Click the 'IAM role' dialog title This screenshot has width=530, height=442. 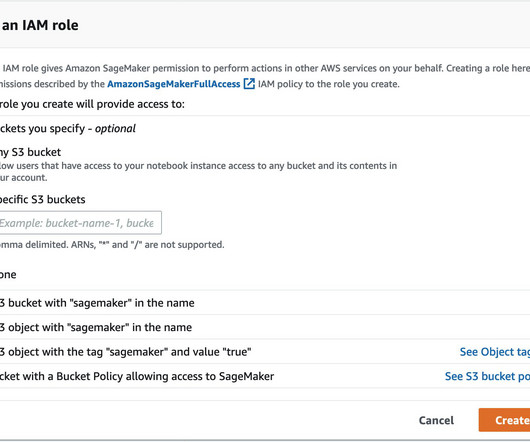40,25
